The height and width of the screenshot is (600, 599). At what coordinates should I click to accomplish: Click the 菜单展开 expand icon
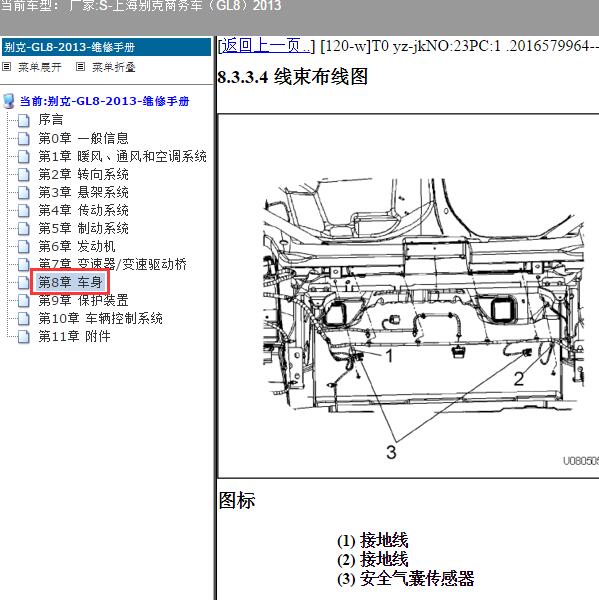[7, 67]
